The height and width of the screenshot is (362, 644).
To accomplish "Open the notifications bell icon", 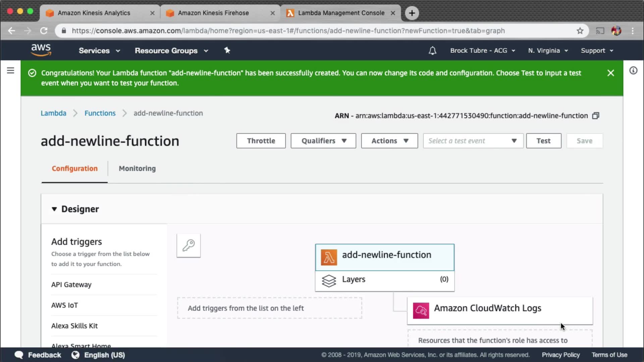I will coord(432,51).
